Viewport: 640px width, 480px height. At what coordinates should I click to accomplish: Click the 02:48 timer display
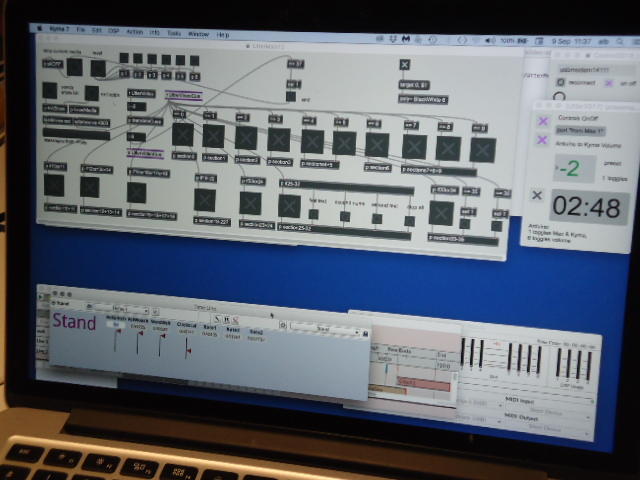[589, 207]
